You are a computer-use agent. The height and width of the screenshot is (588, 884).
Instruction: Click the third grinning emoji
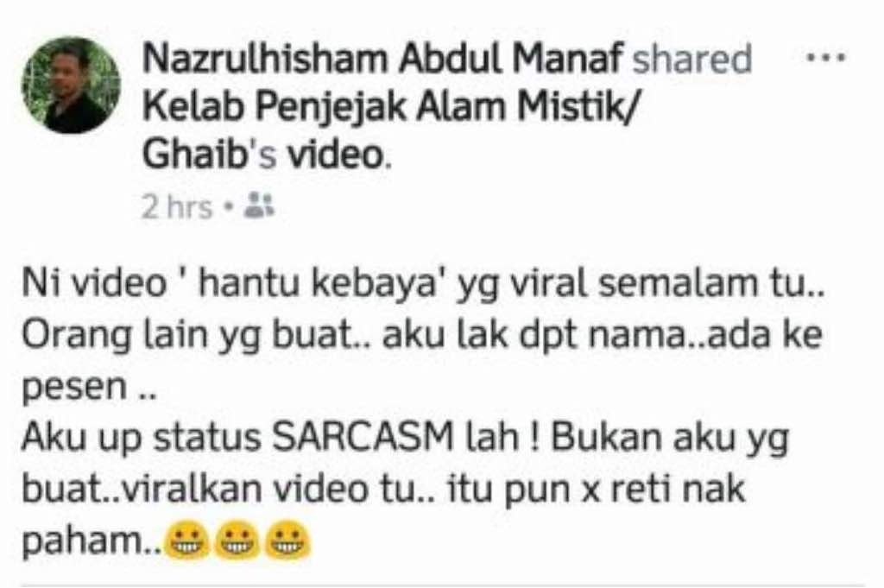(288, 541)
